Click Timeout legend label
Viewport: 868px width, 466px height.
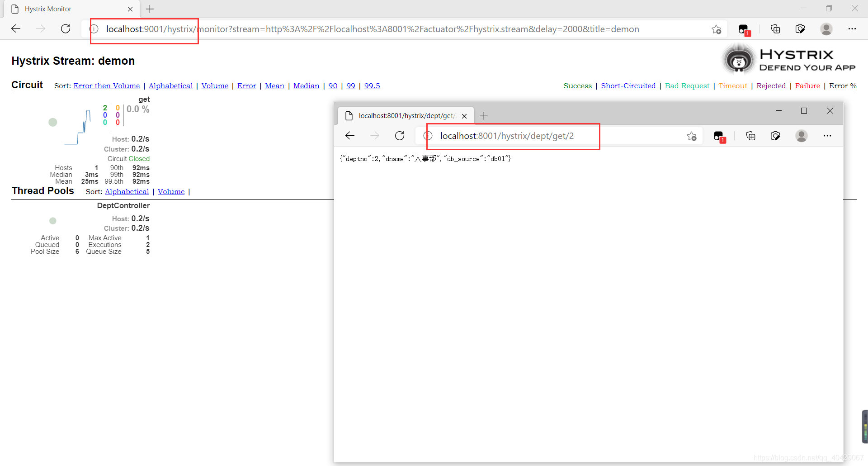tap(733, 86)
